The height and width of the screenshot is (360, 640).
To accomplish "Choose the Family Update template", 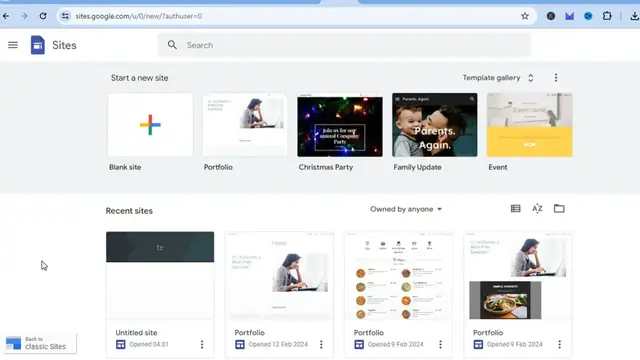I will pyautogui.click(x=435, y=125).
